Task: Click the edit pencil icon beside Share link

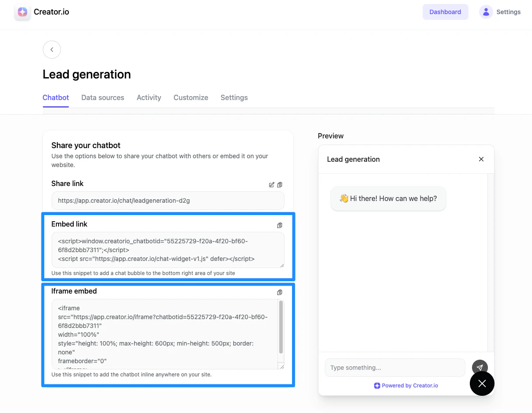Action: point(272,185)
